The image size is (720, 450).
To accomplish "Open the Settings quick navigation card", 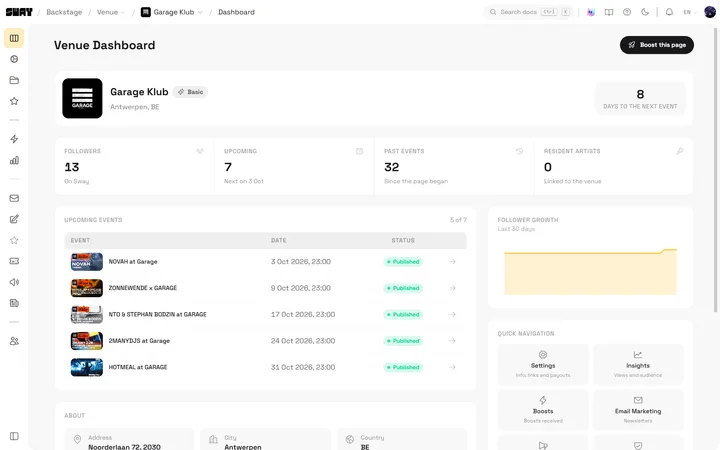I will pos(543,365).
